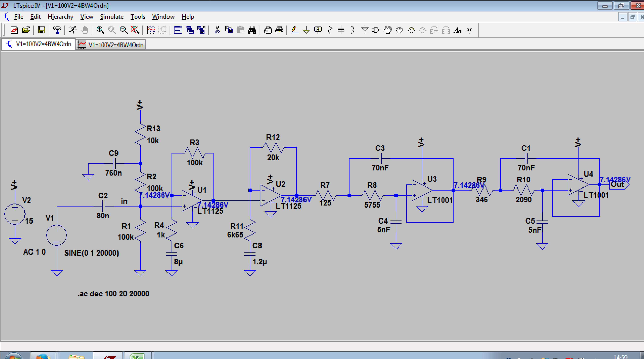
Task: Save the schematic with the floppy icon
Action: coord(41,30)
